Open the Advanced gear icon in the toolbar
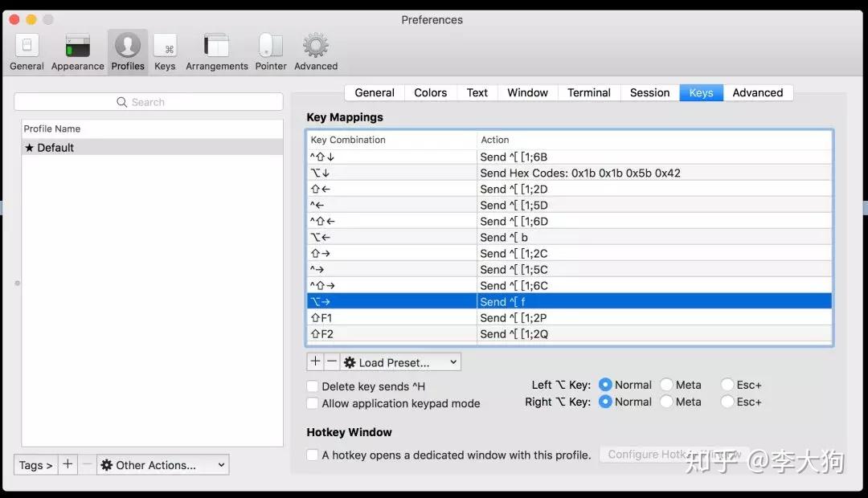This screenshot has height=498, width=868. point(316,45)
